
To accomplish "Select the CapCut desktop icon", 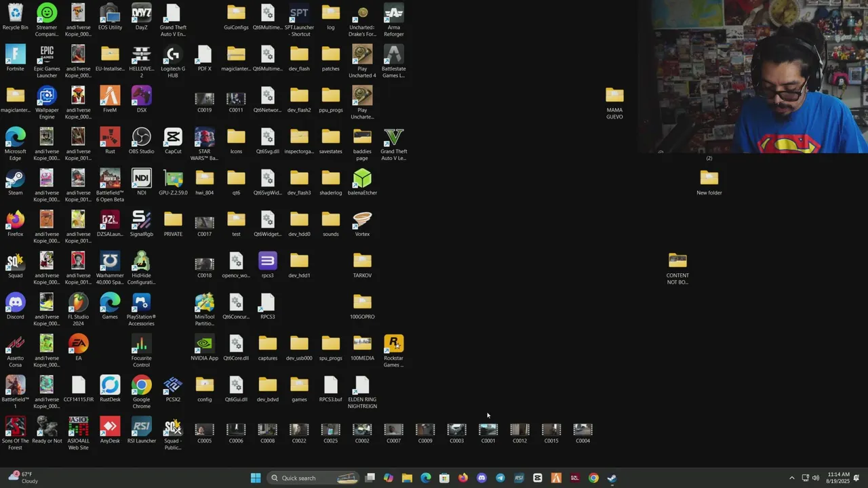I will pos(173,141).
